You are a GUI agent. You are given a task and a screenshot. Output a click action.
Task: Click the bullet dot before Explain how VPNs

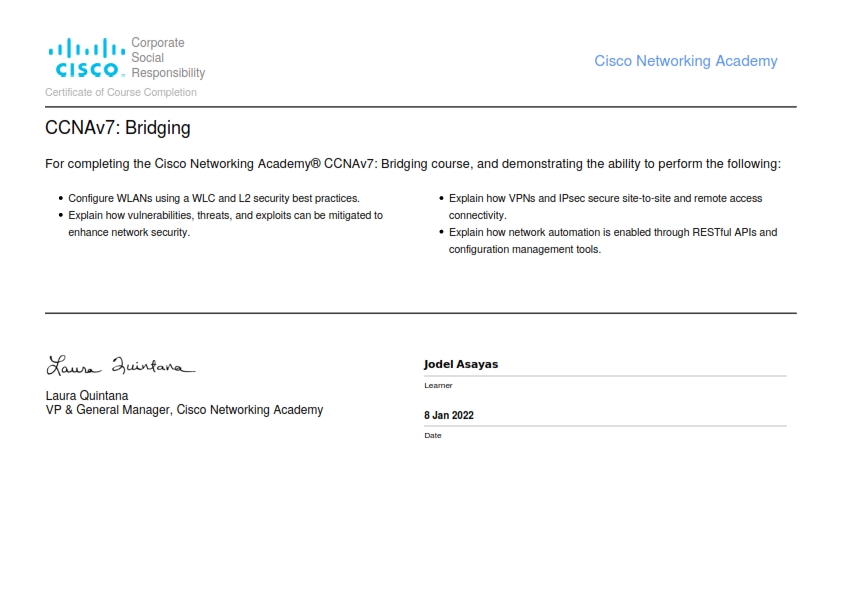click(x=441, y=198)
